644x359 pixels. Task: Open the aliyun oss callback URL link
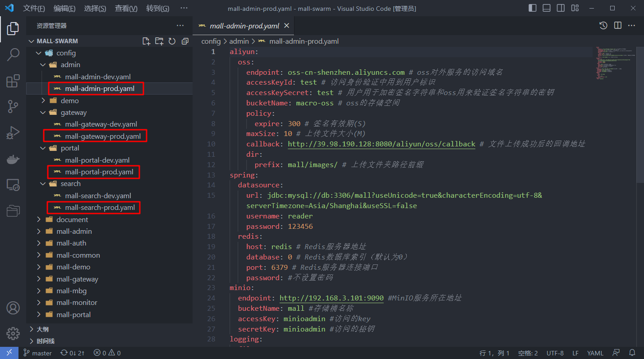tap(382, 144)
